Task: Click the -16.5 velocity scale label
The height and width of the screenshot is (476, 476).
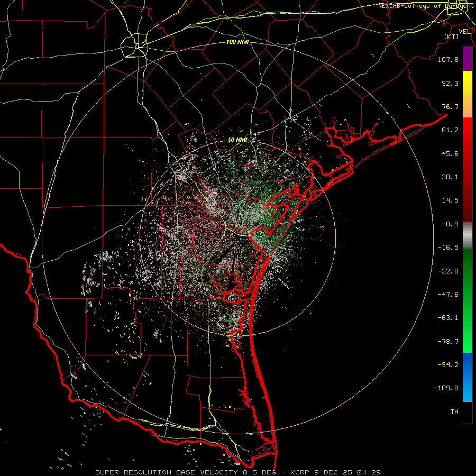Action: point(448,248)
